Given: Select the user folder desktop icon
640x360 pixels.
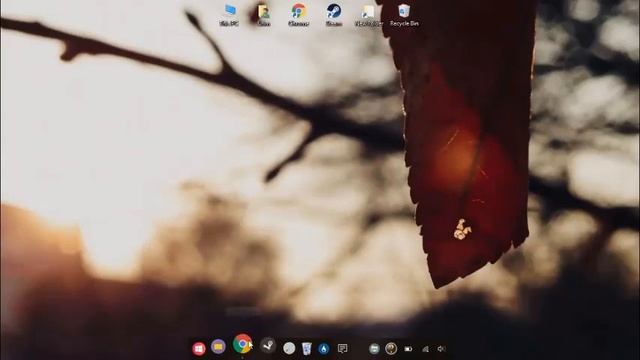Looking at the screenshot, I should pos(264,15).
